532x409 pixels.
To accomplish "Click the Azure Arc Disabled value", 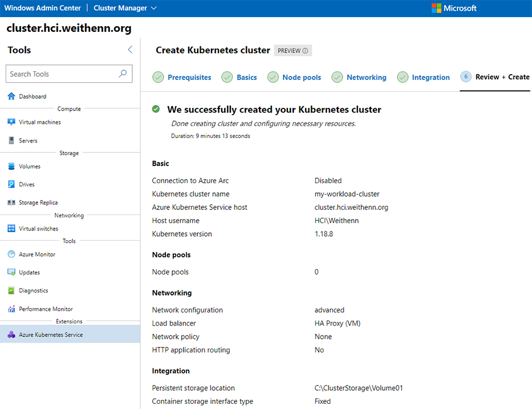I will [x=328, y=181].
